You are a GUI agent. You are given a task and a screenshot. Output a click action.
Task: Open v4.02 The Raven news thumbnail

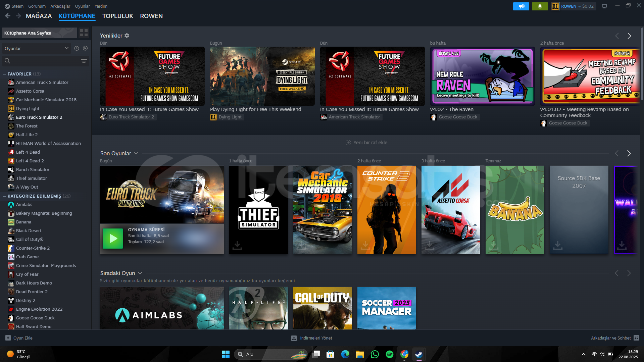482,76
